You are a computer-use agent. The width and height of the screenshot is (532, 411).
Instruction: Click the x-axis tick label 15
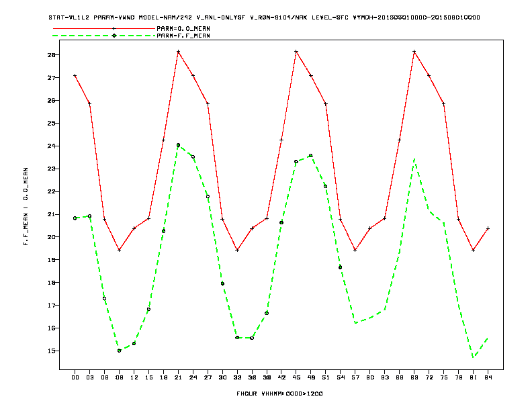coord(148,377)
